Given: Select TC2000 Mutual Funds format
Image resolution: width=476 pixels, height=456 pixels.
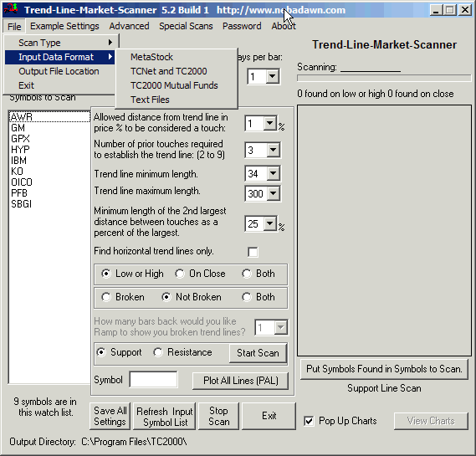Looking at the screenshot, I should point(177,85).
